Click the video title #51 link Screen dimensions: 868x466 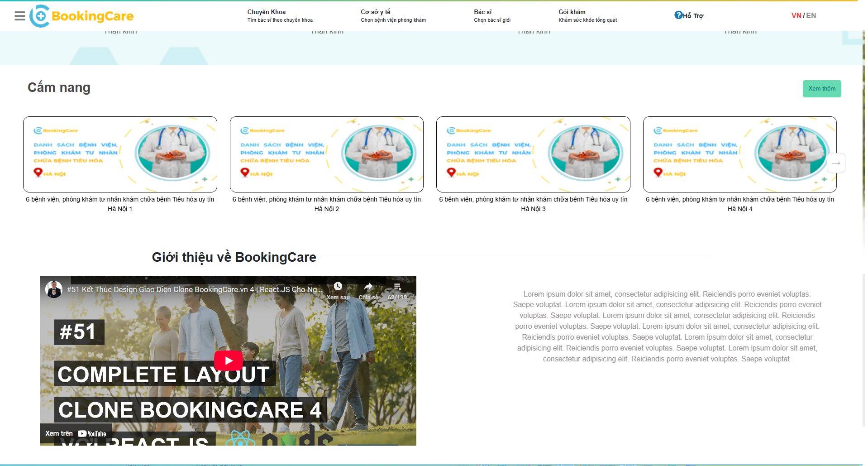coord(195,289)
